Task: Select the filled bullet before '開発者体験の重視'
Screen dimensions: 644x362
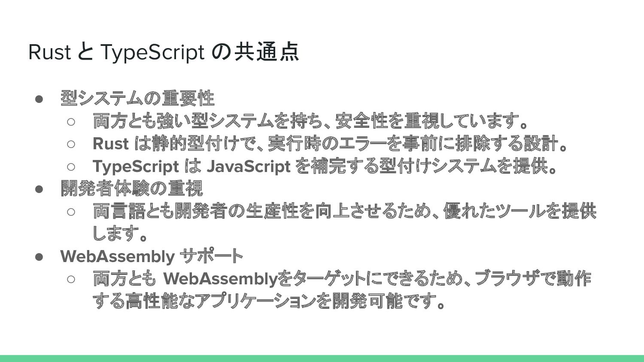Action: pos(39,189)
